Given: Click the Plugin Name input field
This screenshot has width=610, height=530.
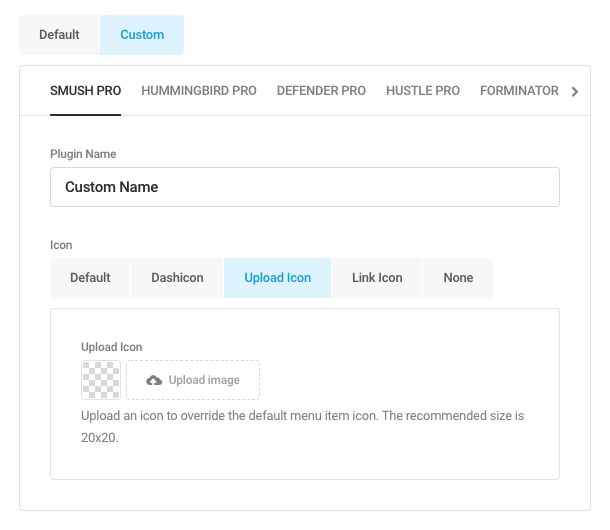Looking at the screenshot, I should (305, 187).
